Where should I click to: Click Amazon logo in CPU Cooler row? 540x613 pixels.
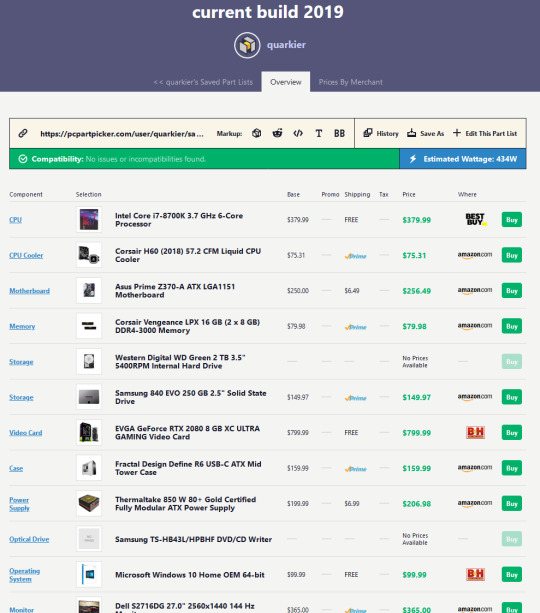(475, 255)
